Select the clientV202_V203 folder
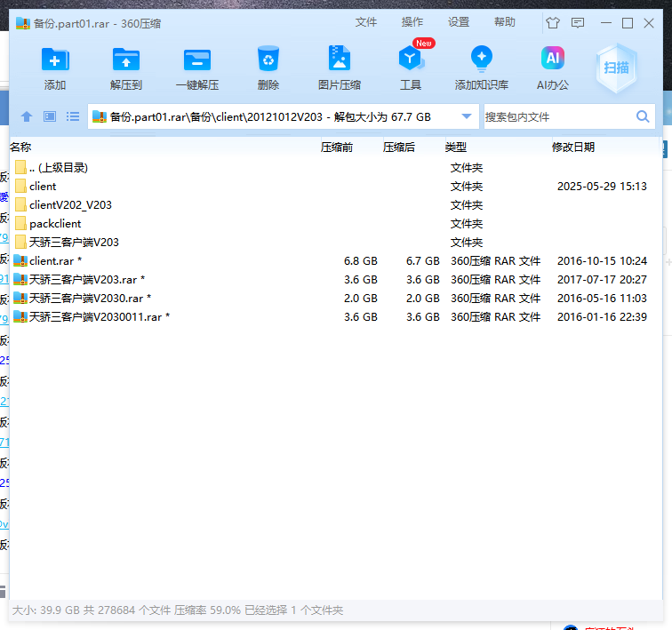The height and width of the screenshot is (630, 672). click(x=70, y=205)
